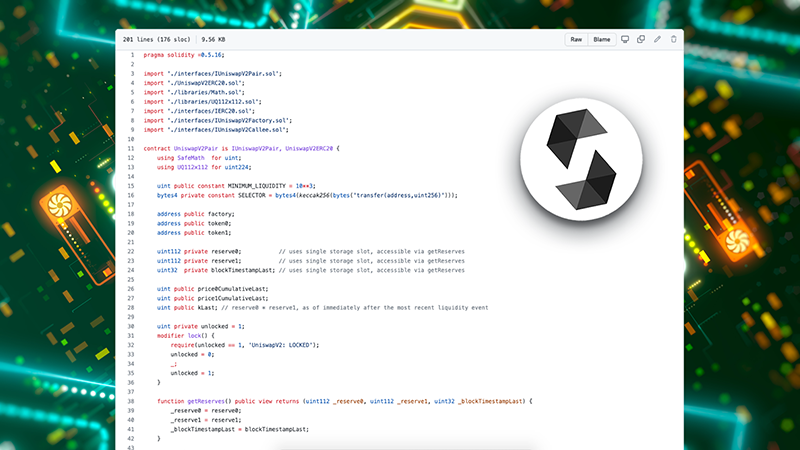Click the SELECTOR constant line
This screenshot has width=800, height=450.
(x=307, y=195)
